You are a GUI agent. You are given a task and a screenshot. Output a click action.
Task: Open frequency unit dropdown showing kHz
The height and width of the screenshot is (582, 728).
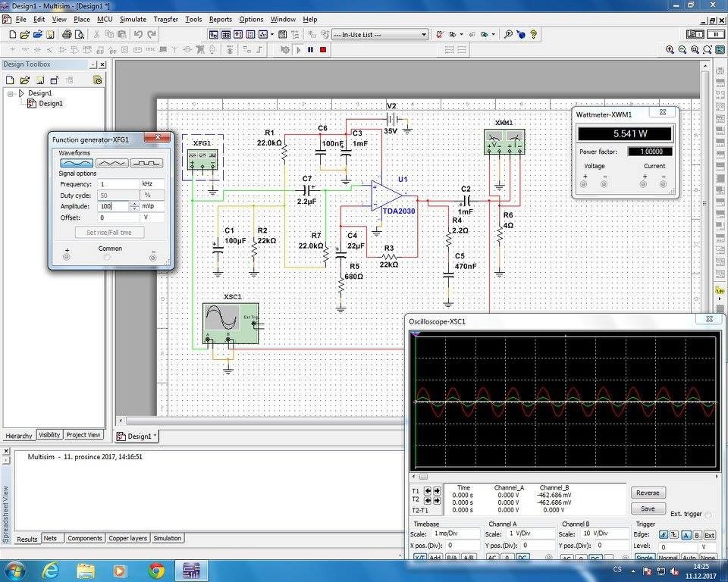pos(152,184)
